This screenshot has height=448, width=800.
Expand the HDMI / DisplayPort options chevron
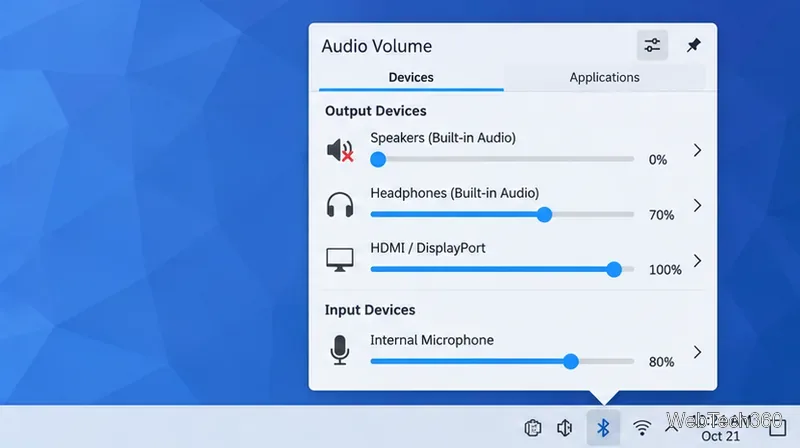(x=697, y=261)
